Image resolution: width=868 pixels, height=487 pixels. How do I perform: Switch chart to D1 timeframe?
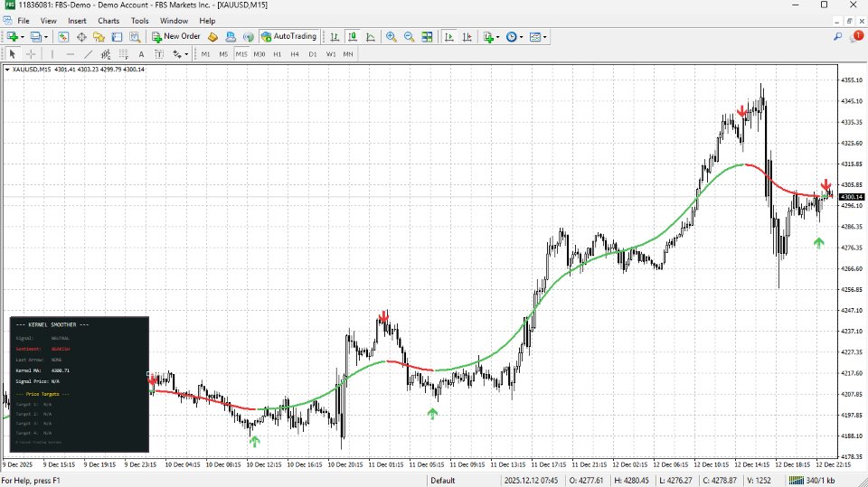(x=313, y=54)
